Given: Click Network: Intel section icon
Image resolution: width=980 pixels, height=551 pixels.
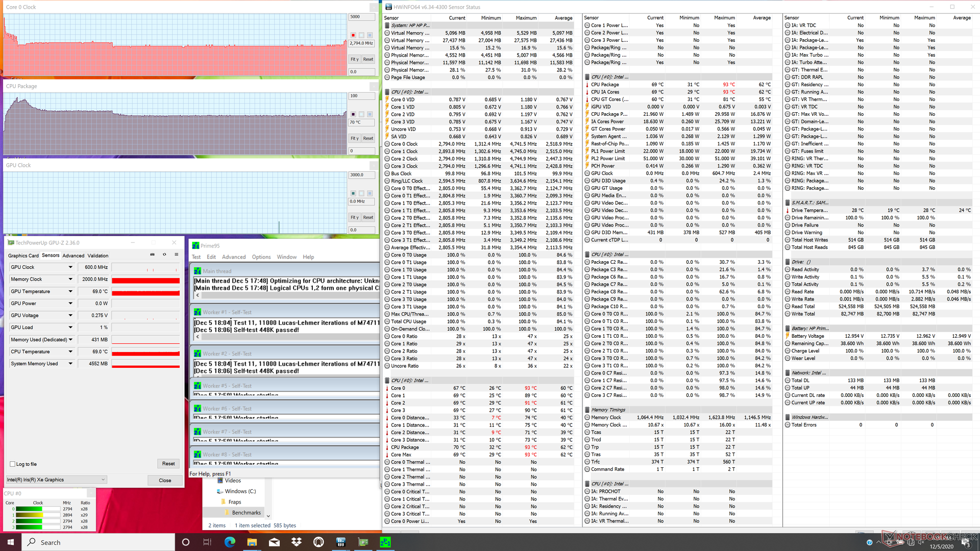Looking at the screenshot, I should click(788, 373).
